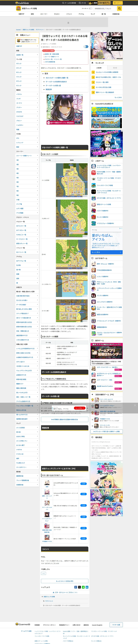Open ranking item えんえんトンネルの攻略と出現妖怪
Viewport: 138px width, 644px height.
coord(107,72)
